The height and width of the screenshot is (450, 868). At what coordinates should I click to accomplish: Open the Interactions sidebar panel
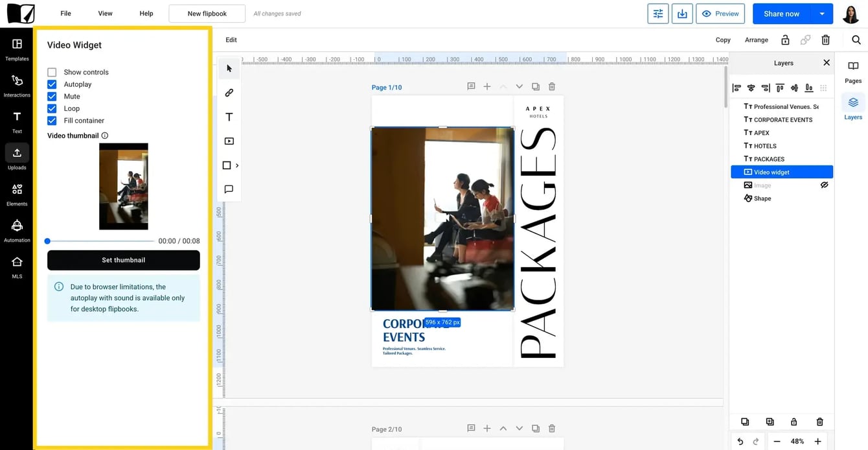(x=17, y=86)
